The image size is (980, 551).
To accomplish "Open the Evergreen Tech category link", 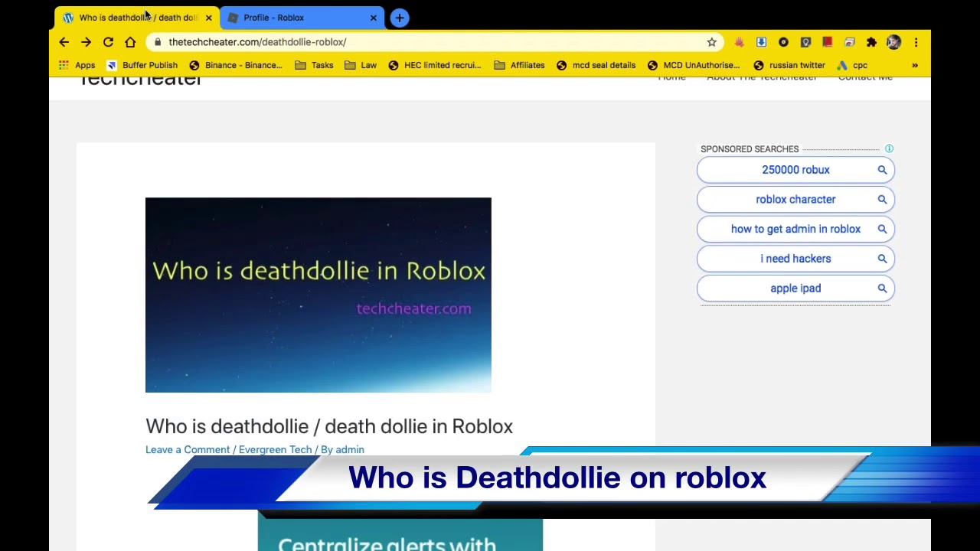I will pos(275,450).
